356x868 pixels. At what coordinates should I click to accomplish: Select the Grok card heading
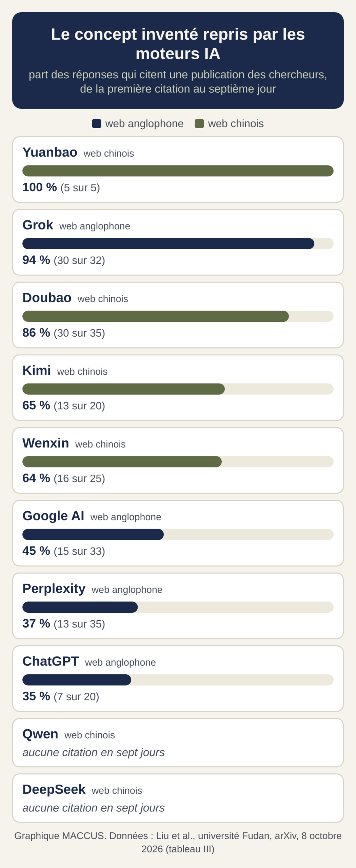38,225
